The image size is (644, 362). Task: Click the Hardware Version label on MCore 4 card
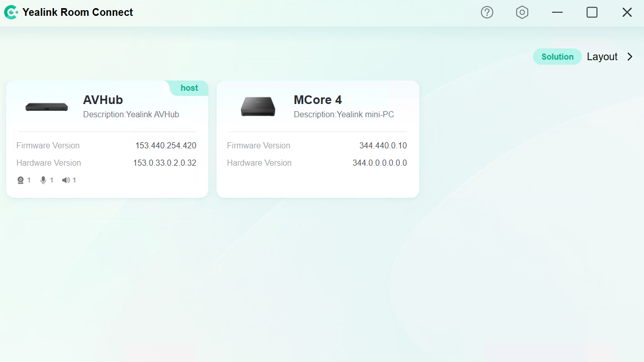259,163
